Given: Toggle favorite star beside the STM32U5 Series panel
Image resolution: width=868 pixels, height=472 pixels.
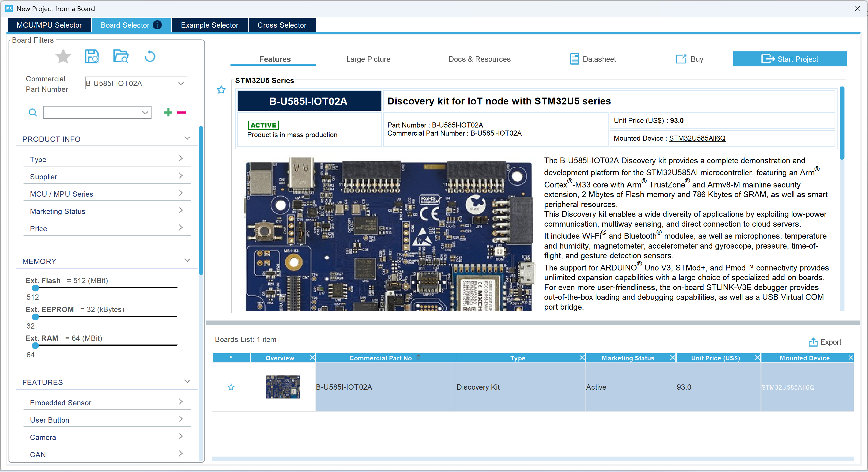Looking at the screenshot, I should pos(221,90).
